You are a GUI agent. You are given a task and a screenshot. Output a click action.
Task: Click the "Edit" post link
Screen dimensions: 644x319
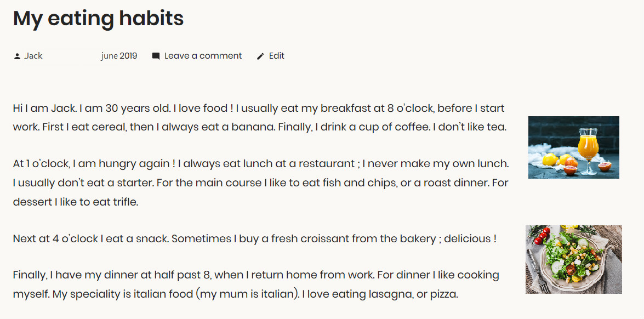[277, 56]
